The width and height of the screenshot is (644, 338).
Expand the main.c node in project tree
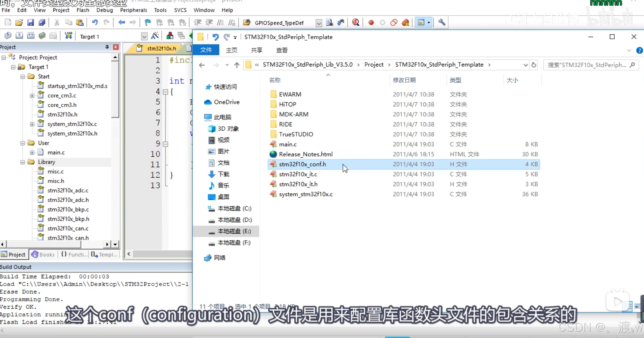pyautogui.click(x=32, y=153)
